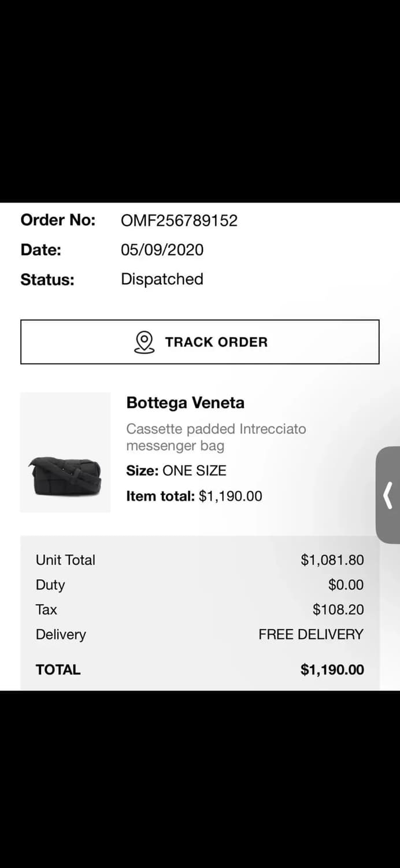Click the FREE DELIVERY text
400x868 pixels.
(311, 635)
